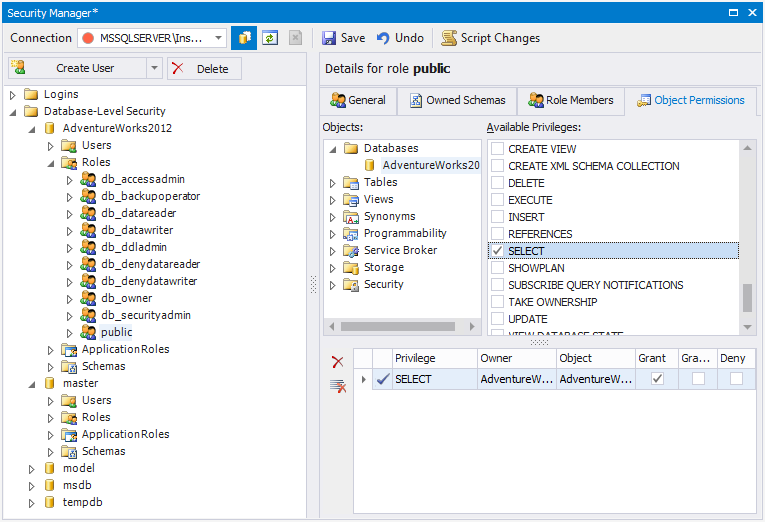Click the Undo button label
This screenshot has width=765, height=522.
pos(409,38)
